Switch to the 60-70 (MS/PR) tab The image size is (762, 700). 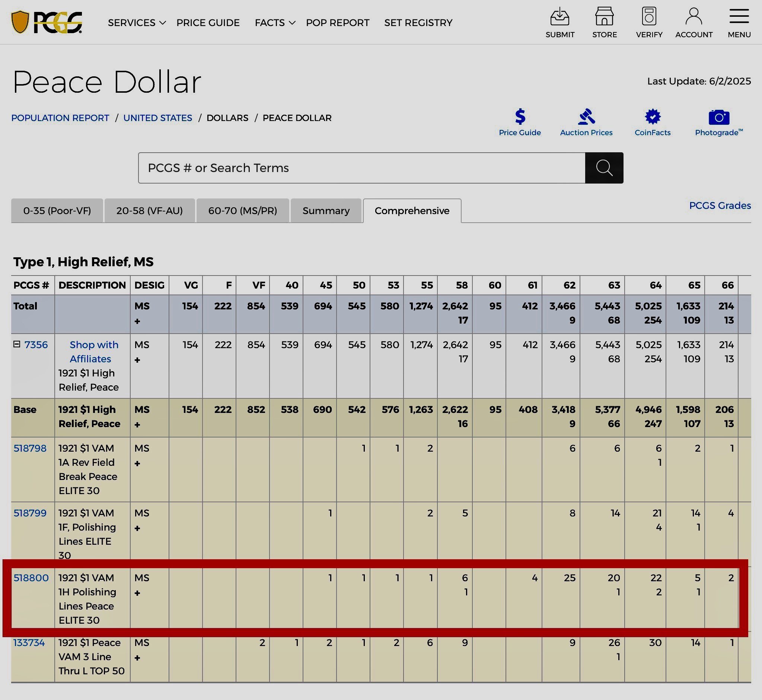click(x=243, y=211)
